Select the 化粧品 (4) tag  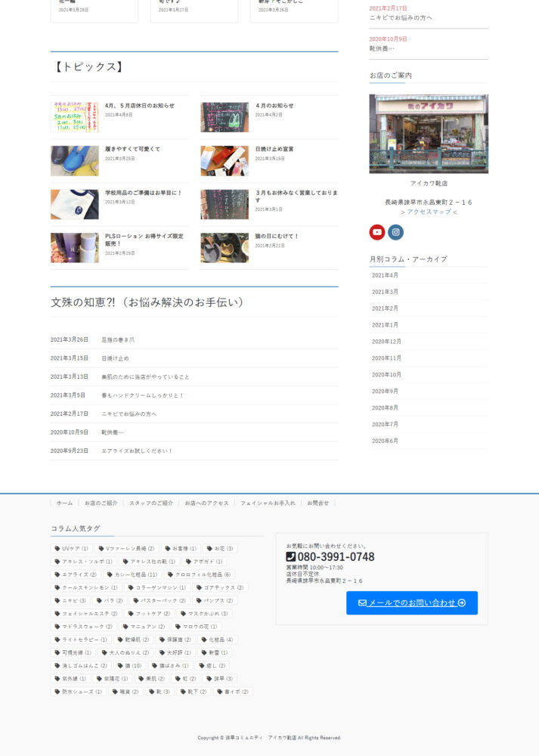[x=218, y=640]
